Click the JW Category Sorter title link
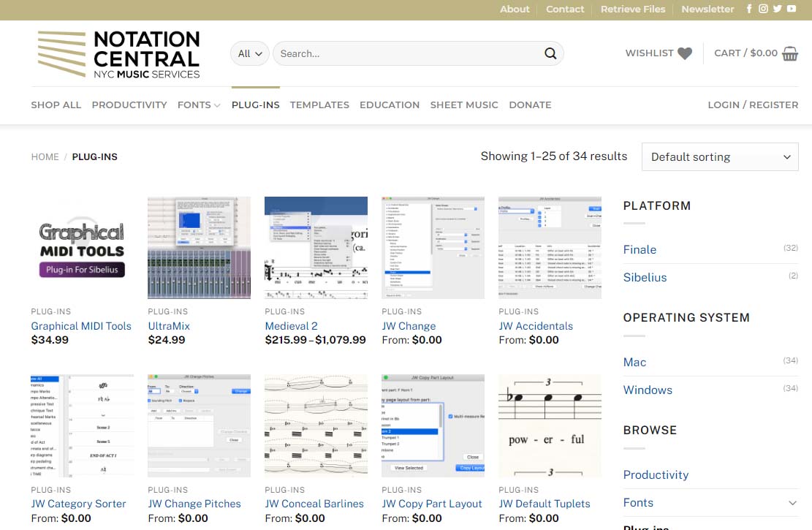 tap(79, 504)
